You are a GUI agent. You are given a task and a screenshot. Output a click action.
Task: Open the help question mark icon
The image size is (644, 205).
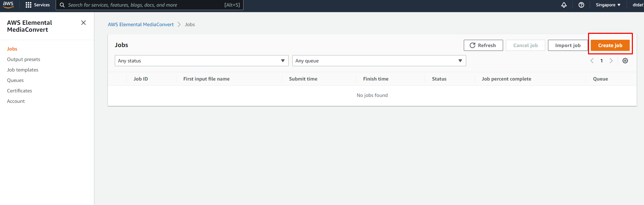point(581,5)
